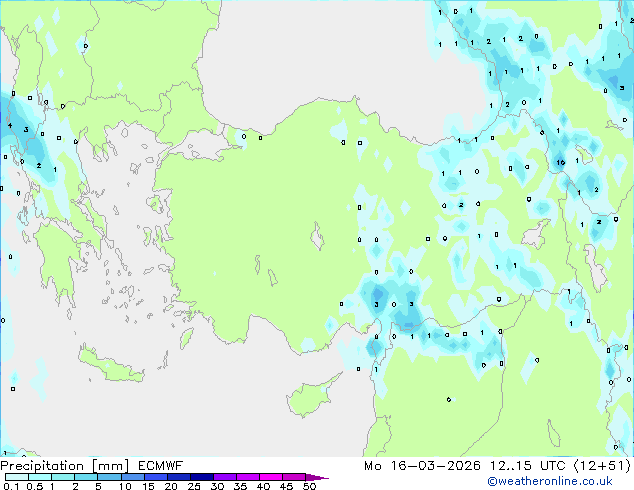Viewport: 634px width, 490px height.
Task: Click the '50' label on the legend
Action: [x=309, y=487]
